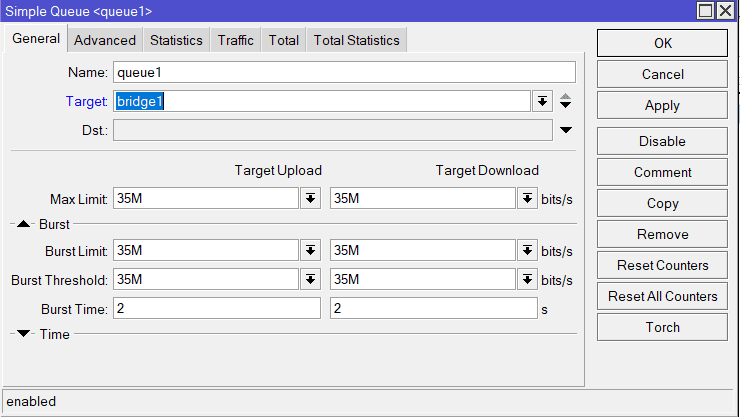Collapse the Burst section
Viewport: 740px width, 417px height.
[x=24, y=225]
